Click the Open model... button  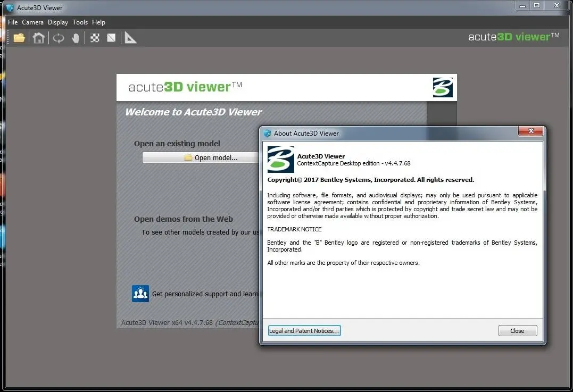pos(200,157)
